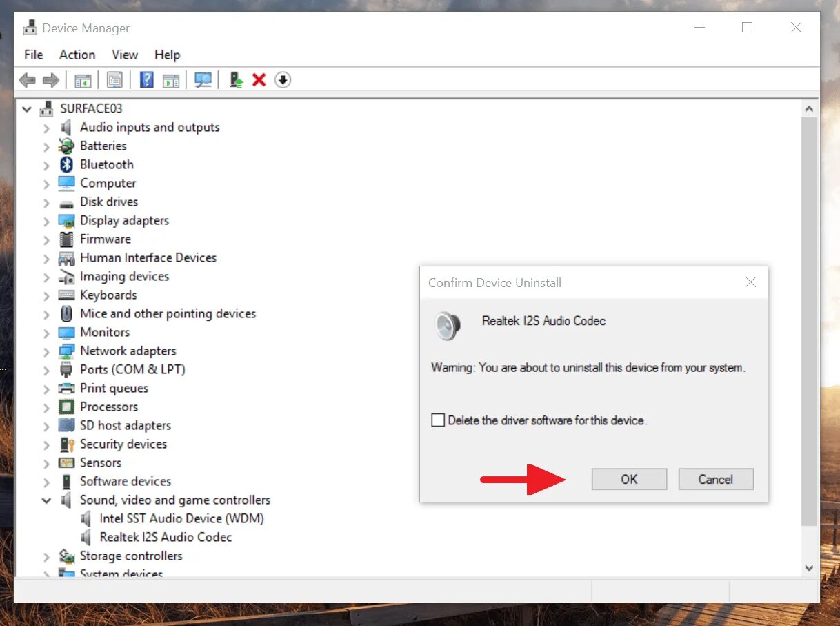The width and height of the screenshot is (840, 626).
Task: Expand SD host adapters
Action: (46, 426)
